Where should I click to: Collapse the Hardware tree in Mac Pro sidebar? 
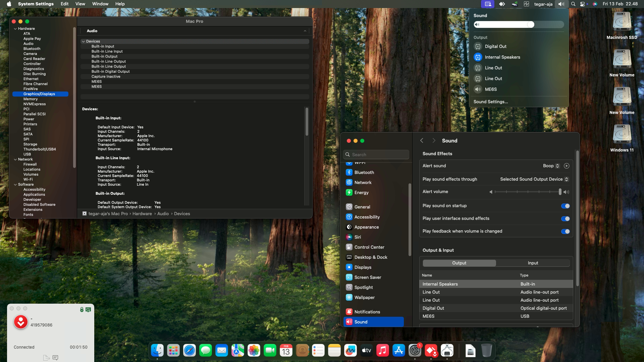[15, 29]
